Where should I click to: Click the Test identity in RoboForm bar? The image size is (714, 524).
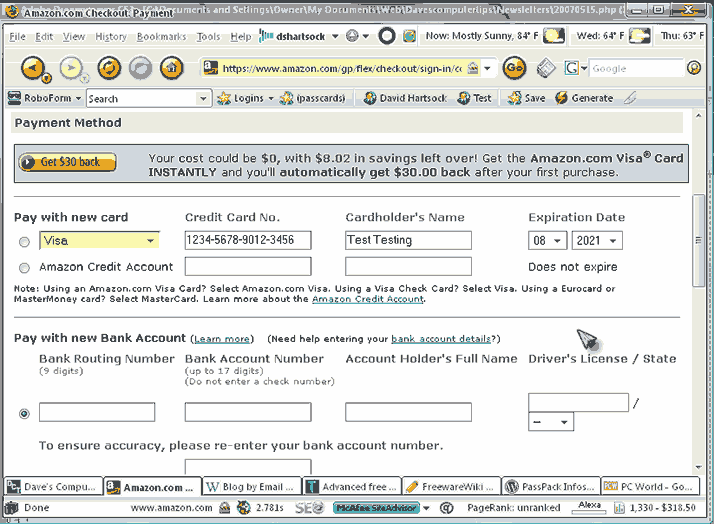click(x=474, y=98)
